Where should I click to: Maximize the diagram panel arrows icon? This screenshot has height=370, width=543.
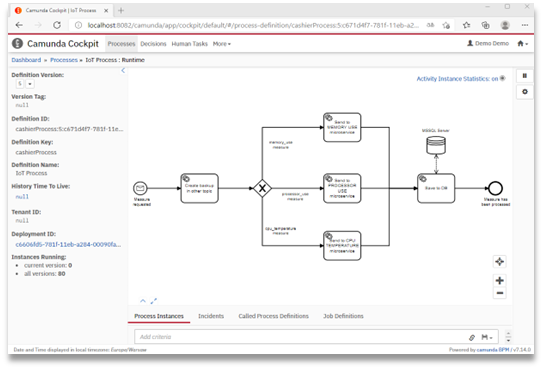pyautogui.click(x=153, y=301)
